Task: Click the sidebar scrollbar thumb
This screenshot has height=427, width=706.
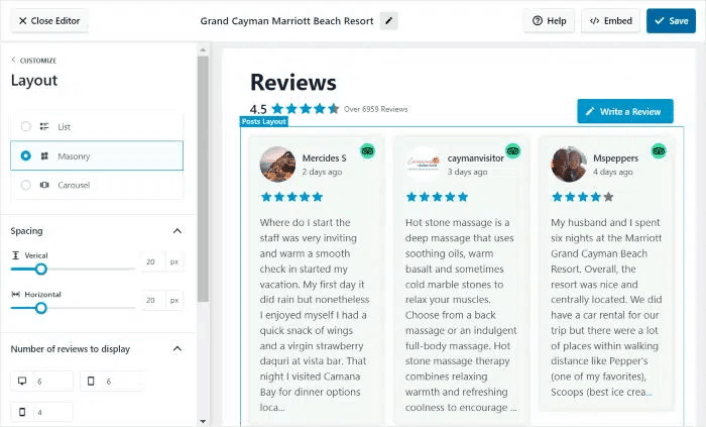Action: click(203, 178)
